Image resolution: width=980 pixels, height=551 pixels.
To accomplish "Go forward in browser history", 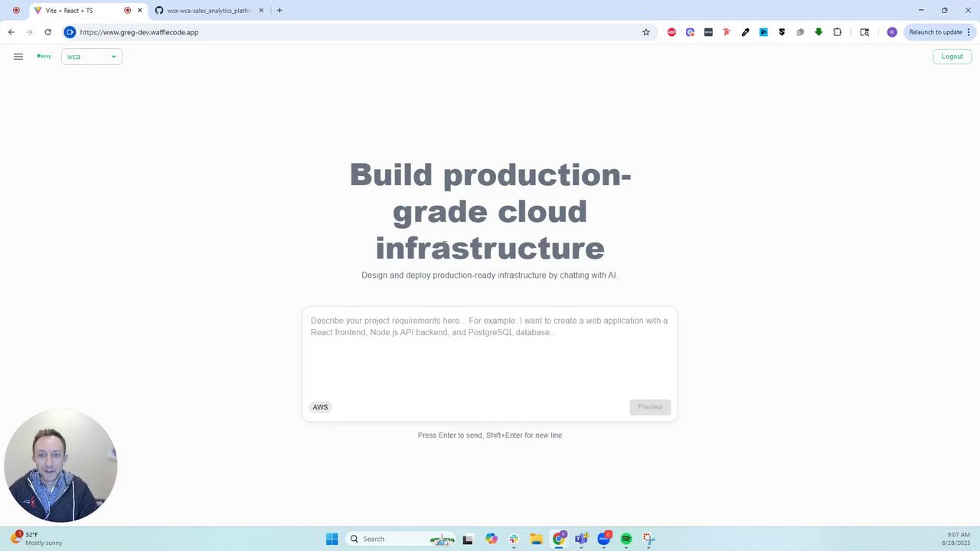I will pyautogui.click(x=30, y=32).
